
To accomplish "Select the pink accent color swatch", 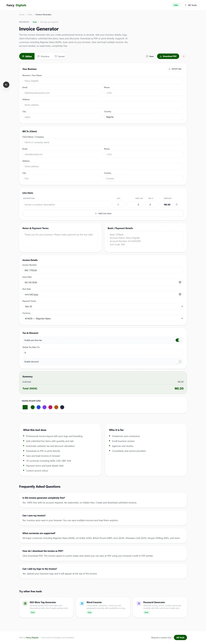I will coord(50,407).
